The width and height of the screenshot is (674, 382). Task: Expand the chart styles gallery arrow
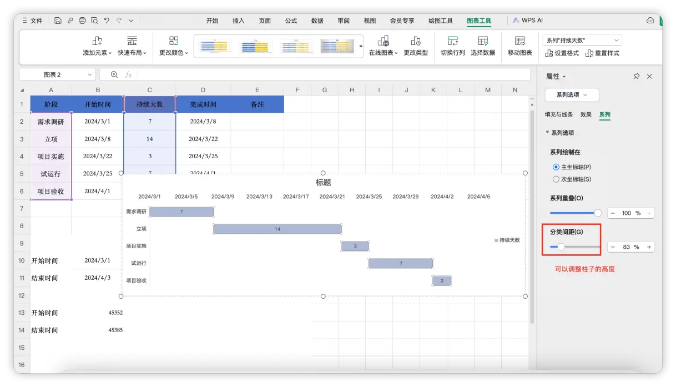tap(361, 46)
